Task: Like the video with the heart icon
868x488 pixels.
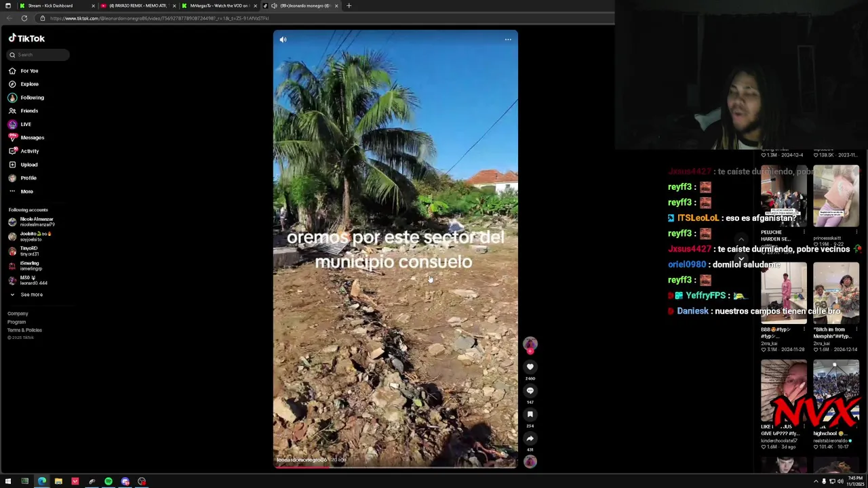Action: [x=530, y=367]
